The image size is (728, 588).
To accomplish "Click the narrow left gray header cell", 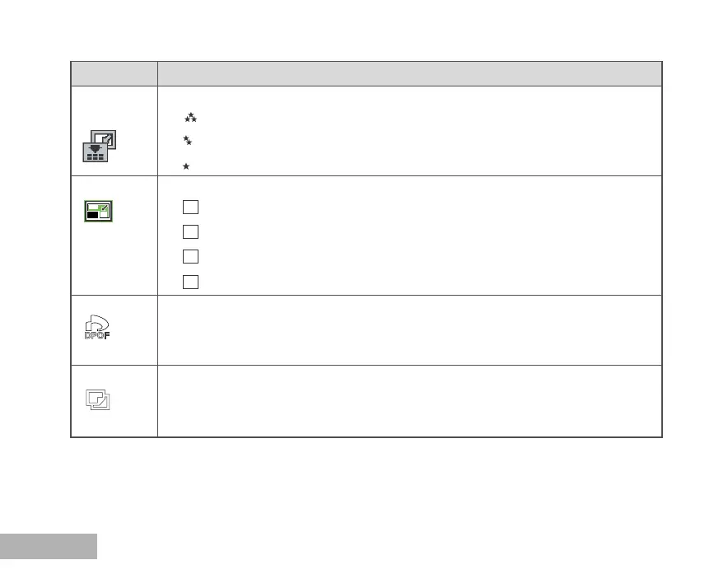I will coord(114,73).
